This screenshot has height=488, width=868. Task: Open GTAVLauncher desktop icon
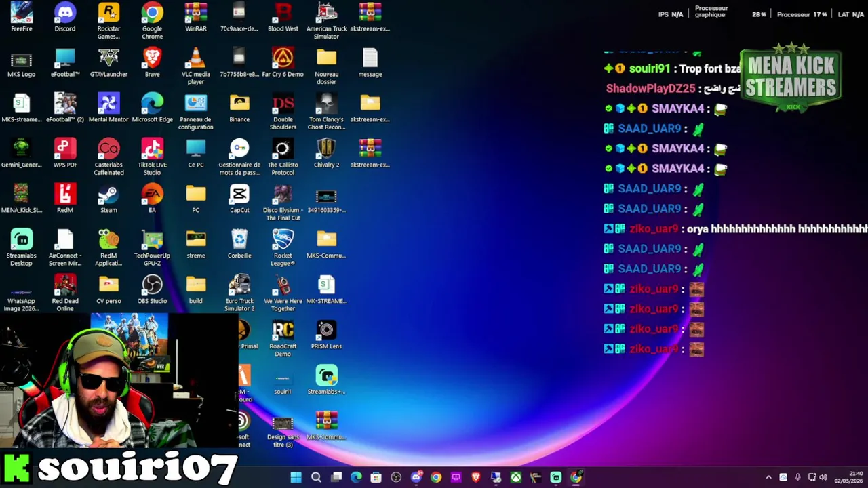point(108,62)
